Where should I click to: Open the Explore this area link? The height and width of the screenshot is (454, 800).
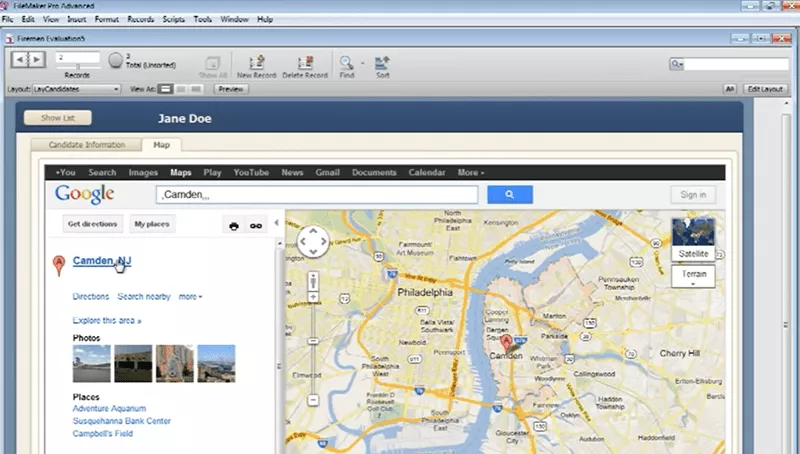point(107,320)
